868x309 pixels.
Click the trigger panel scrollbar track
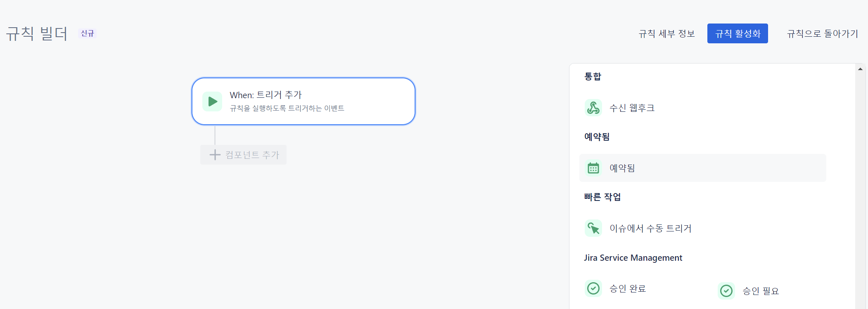pos(860,190)
